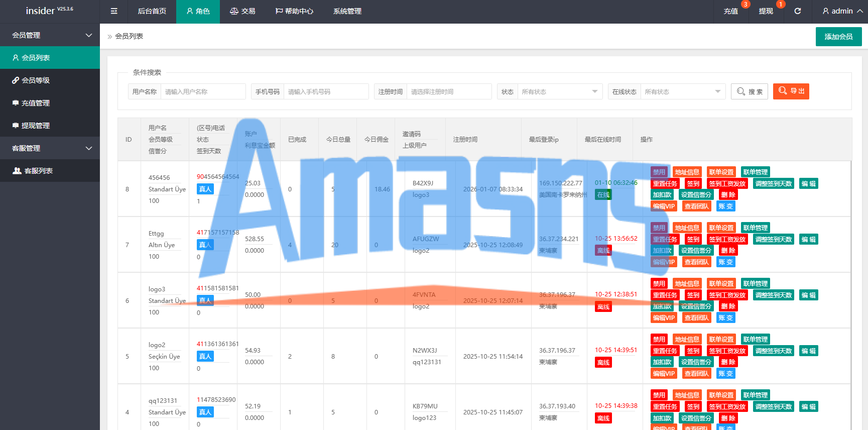Open the 在线状态 filter dropdown
This screenshot has height=430, width=868.
point(683,91)
